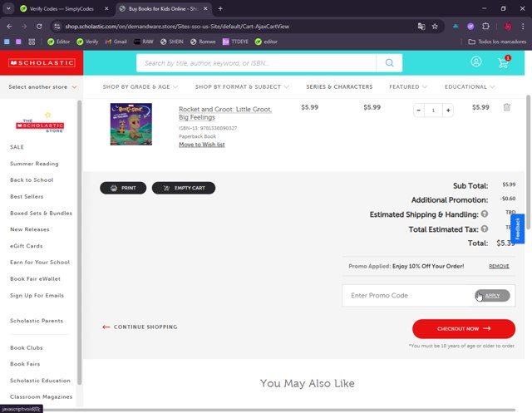
Task: Open the Scholastic Store logo in sidebar
Action: [x=40, y=123]
